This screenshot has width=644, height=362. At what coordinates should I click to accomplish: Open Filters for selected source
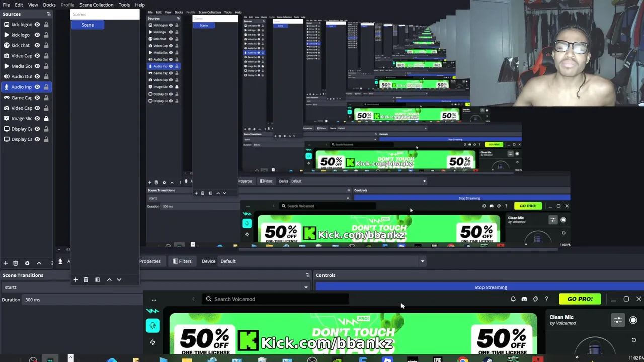click(182, 261)
